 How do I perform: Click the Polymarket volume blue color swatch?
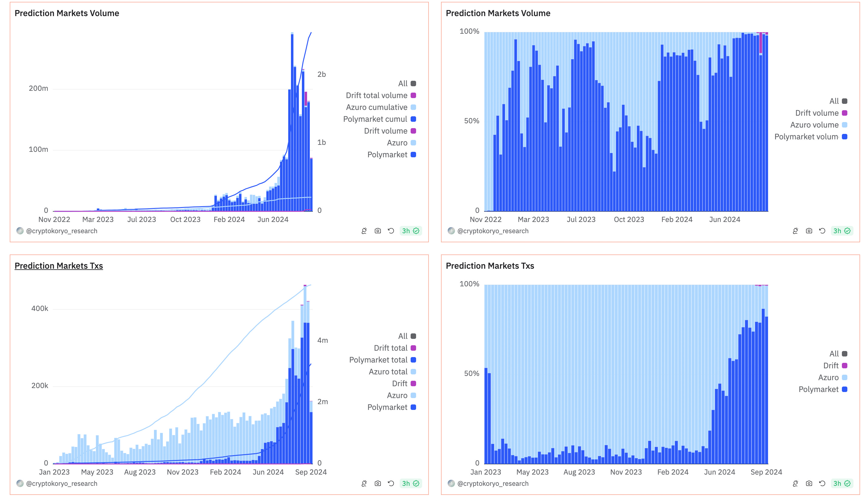click(x=844, y=137)
